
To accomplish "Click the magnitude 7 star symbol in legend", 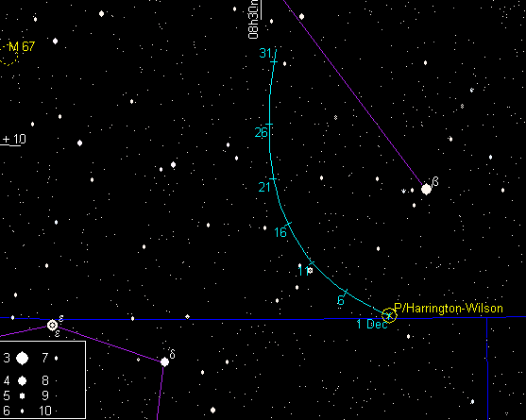I will tap(56, 358).
